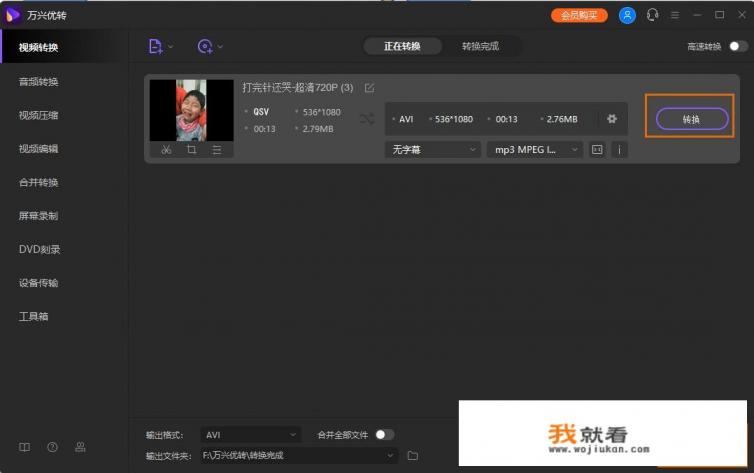Switch to the 正在转换 tab
This screenshot has width=754, height=473.
(x=402, y=46)
